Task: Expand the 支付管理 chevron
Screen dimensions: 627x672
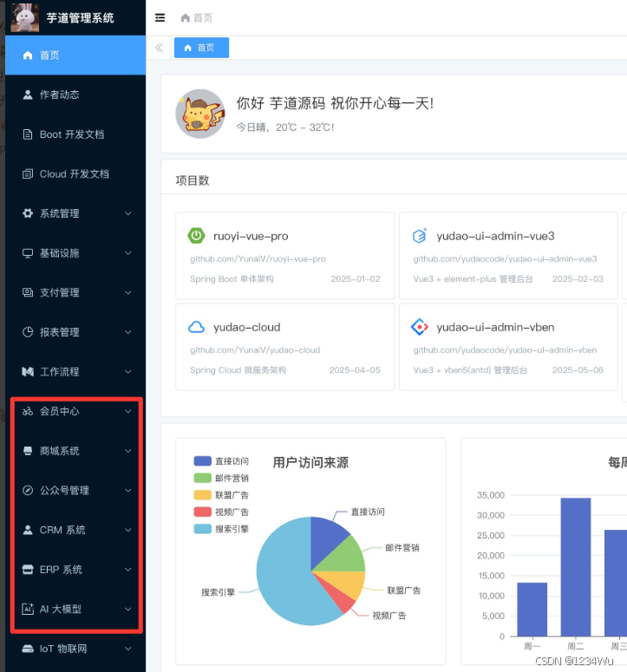Action: click(128, 293)
